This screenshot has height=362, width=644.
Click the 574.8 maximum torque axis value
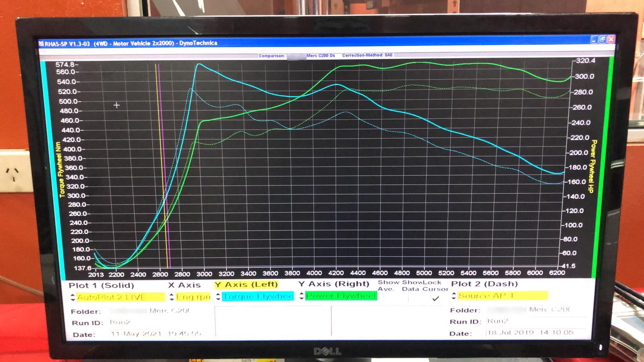(65, 64)
